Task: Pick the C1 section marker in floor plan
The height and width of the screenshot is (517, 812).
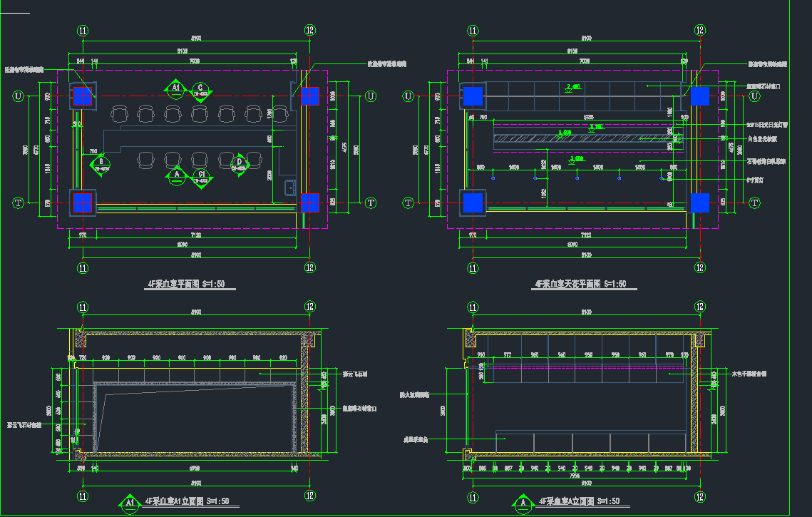Action: click(202, 175)
